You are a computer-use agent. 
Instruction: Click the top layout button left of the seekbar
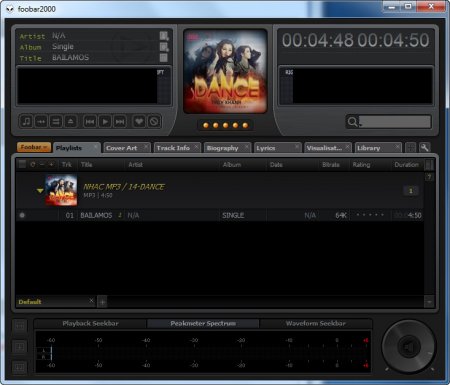[x=20, y=326]
